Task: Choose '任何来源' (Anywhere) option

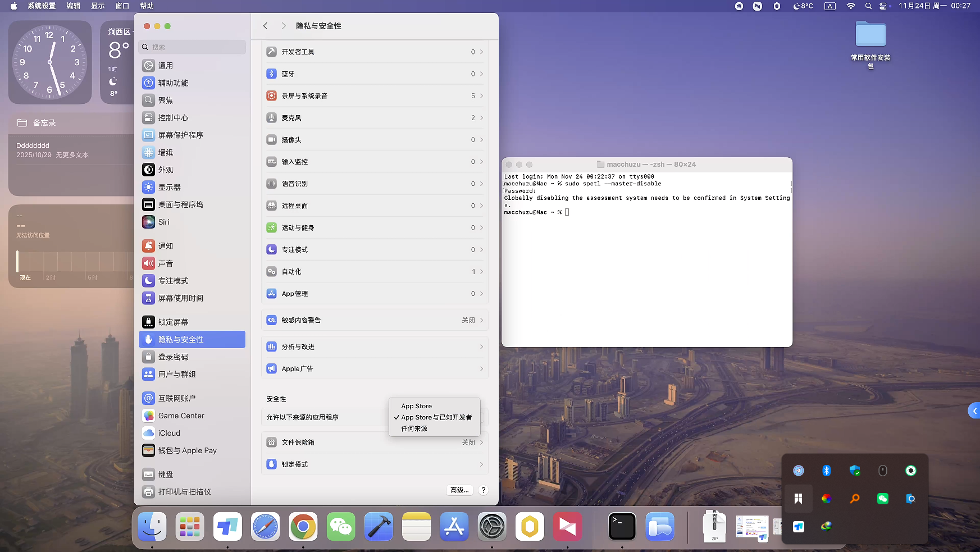Action: [414, 428]
